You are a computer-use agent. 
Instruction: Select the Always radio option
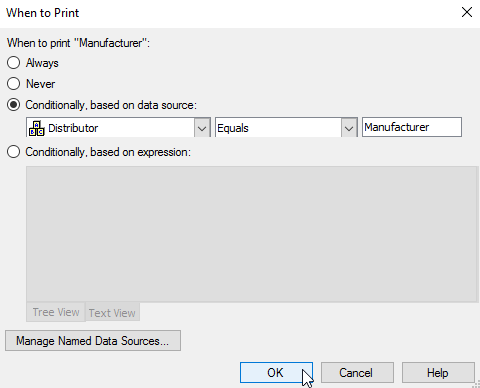point(13,63)
